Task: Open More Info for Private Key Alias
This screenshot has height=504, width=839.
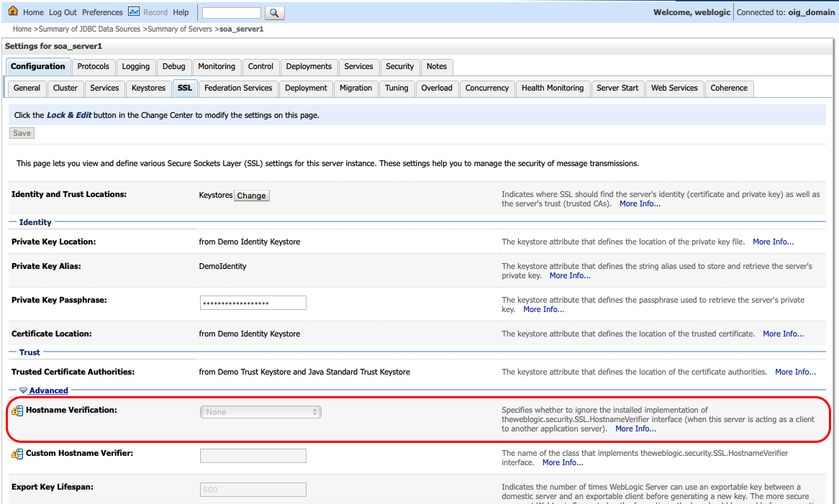Action: click(x=570, y=275)
